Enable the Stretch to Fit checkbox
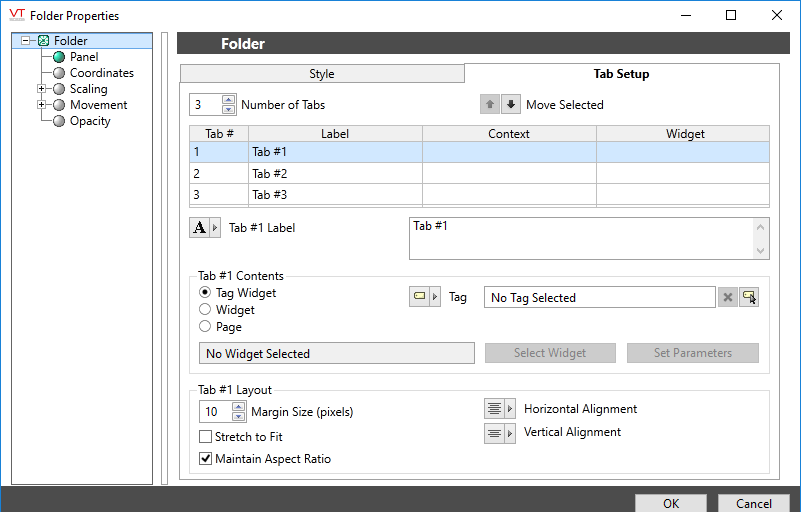801x512 pixels. (205, 437)
